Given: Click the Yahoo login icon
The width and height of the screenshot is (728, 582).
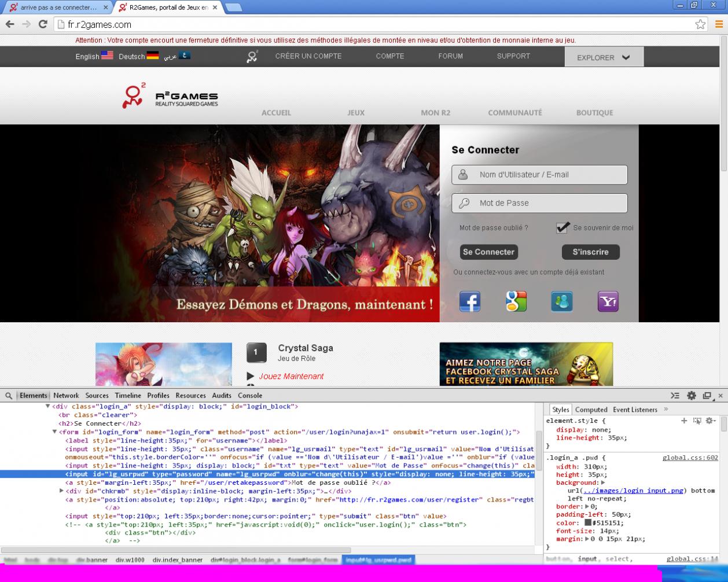Looking at the screenshot, I should coord(608,301).
